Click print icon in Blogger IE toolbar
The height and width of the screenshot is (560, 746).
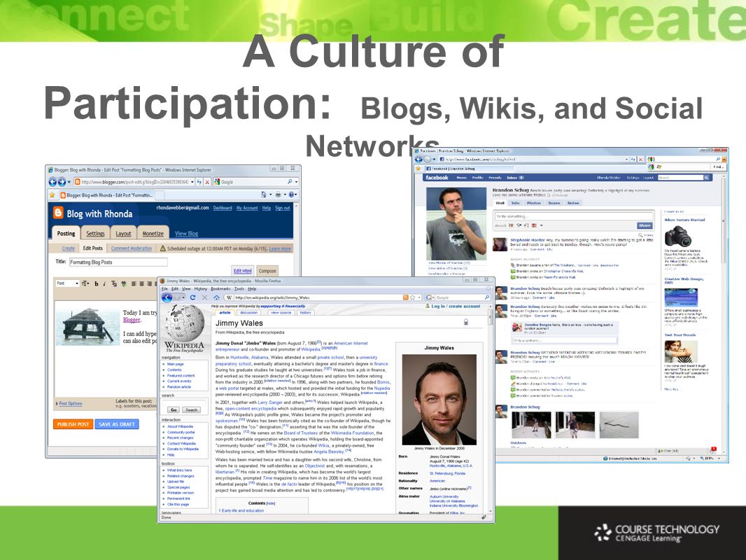(279, 195)
